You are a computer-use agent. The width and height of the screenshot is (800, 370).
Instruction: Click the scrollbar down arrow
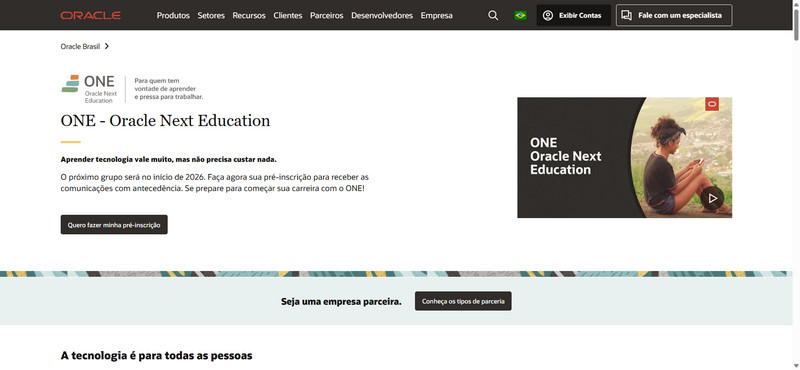(796, 366)
